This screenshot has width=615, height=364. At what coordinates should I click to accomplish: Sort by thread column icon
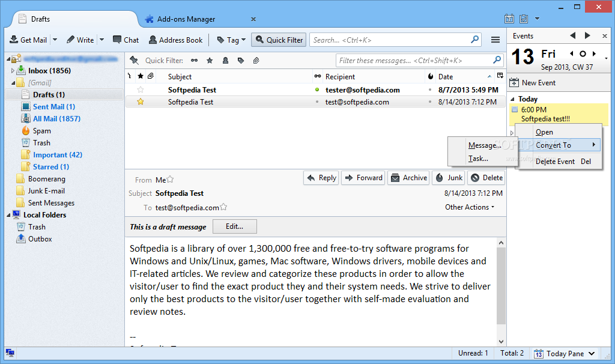point(130,76)
